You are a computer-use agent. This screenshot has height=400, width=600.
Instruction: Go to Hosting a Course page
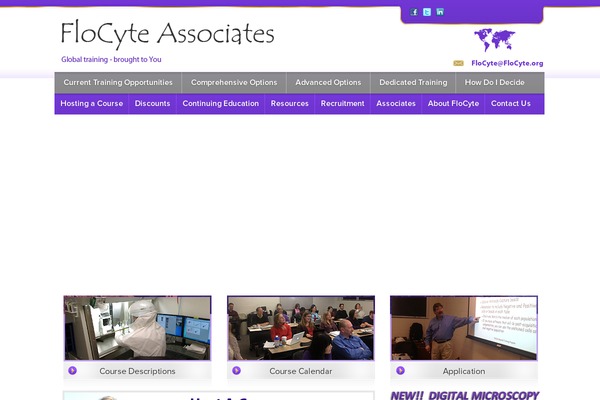[x=91, y=104]
